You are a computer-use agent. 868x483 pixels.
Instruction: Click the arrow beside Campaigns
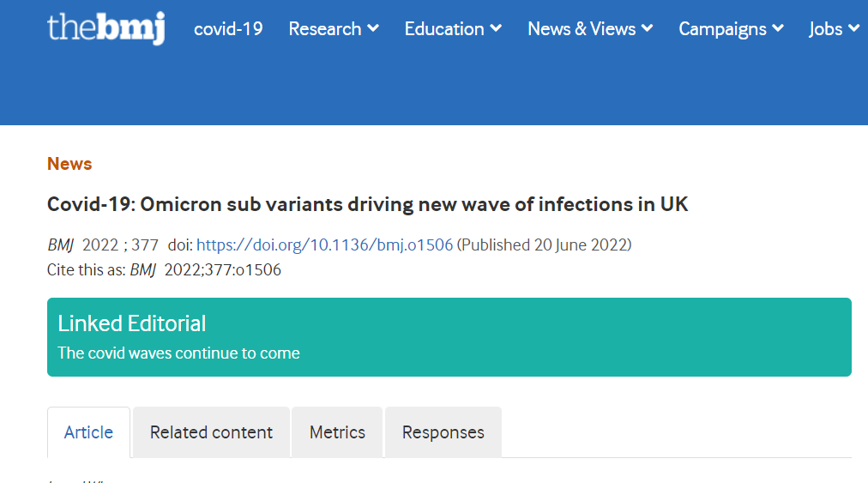pos(778,29)
